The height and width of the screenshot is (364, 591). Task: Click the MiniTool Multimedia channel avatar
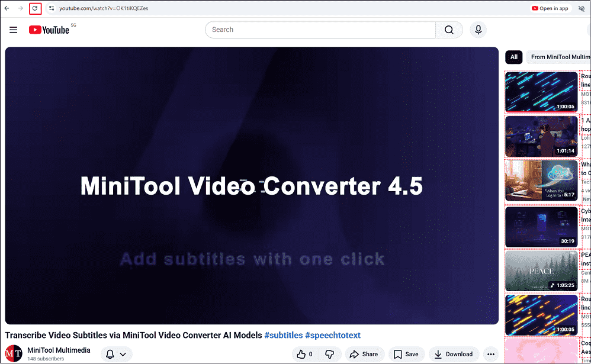13,353
